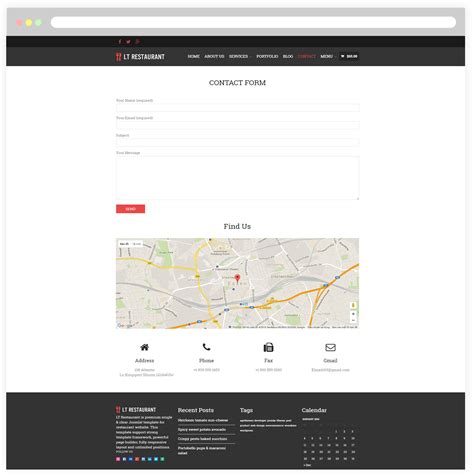Click the previous month link under calendar
This screenshot has width=474, height=476.
point(307,465)
